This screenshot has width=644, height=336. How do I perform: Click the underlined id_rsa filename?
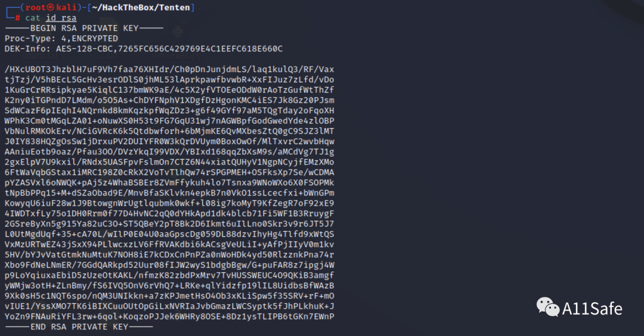coord(61,18)
